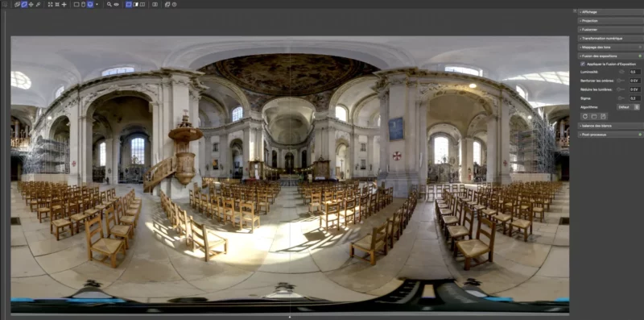This screenshot has height=320, width=644.
Task: Click the Renforcer les ombres 0 EV field
Action: pyautogui.click(x=635, y=81)
